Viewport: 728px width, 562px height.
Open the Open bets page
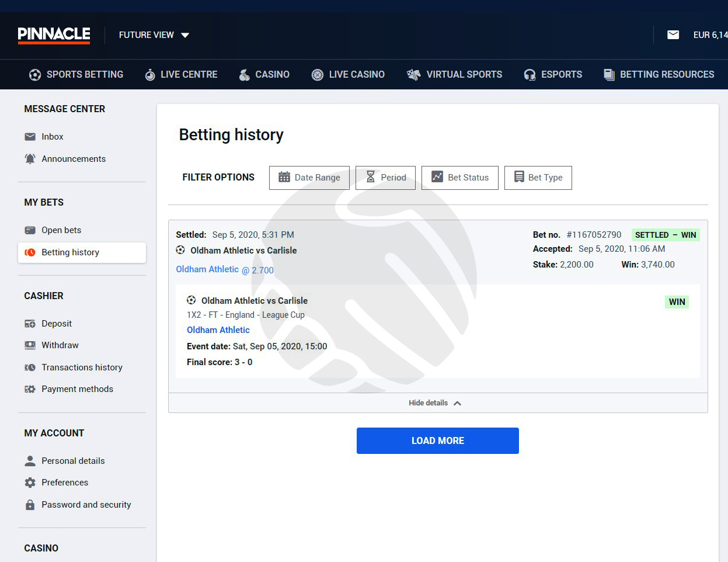[x=61, y=230]
